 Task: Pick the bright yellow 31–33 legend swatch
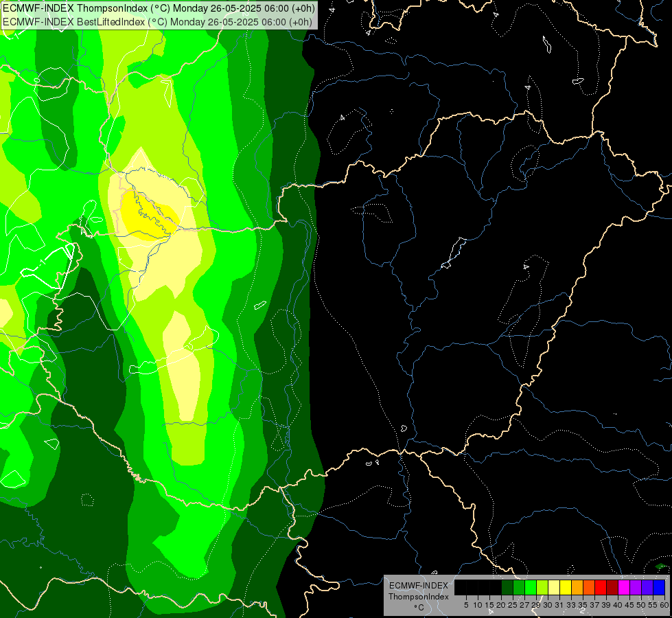point(566,587)
